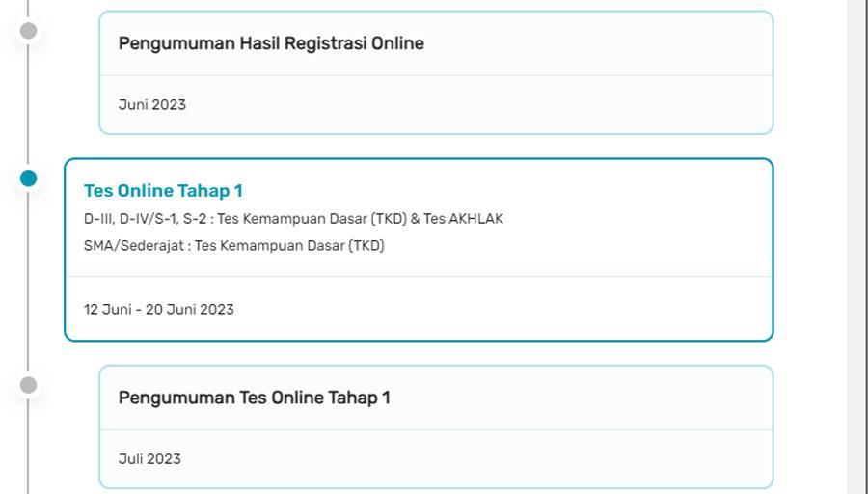Open the Tes Online Tahap 1 heading
Screen dimensions: 868x494
click(x=163, y=191)
